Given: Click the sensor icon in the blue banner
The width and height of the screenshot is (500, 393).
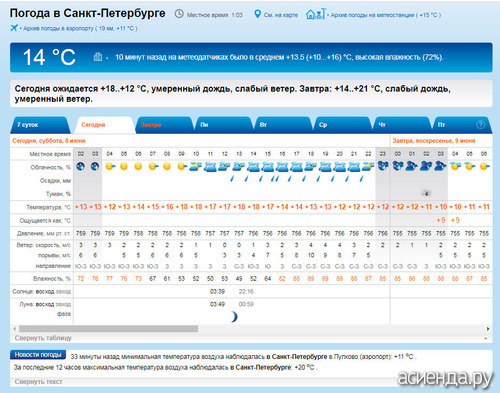Looking at the screenshot, I should (98, 57).
